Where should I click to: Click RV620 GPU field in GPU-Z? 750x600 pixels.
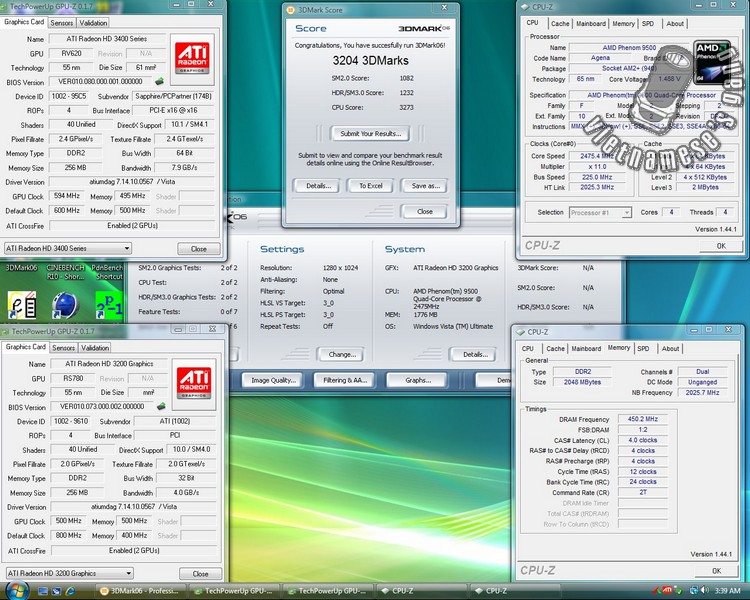click(71, 54)
